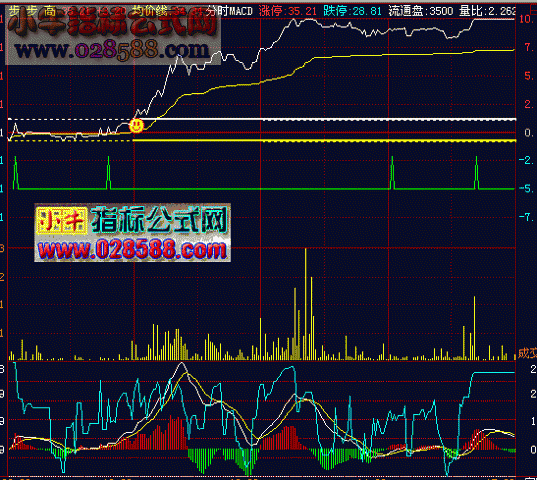This screenshot has width=537, height=480.
Task: Click the 流通盘:3500 float shares label
Action: 421,11
